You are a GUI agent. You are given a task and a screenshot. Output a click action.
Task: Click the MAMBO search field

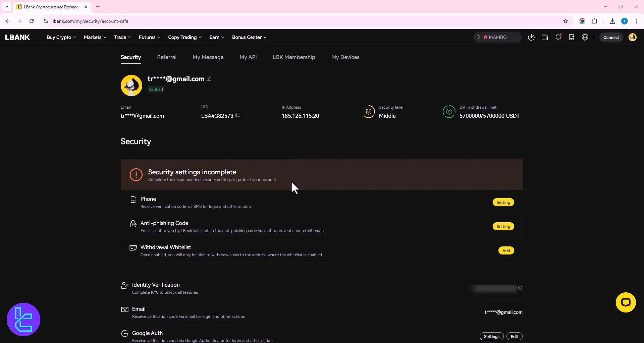(497, 37)
